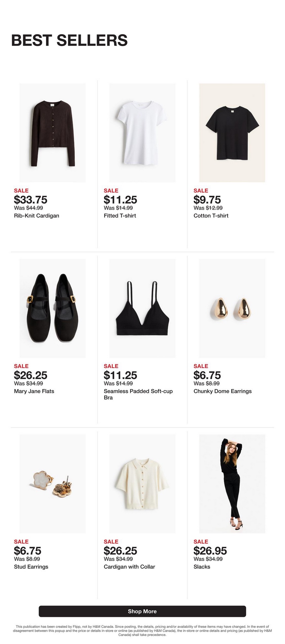285x644 pixels.
Task: Open the Cotton T-shirt title link
Action: [211, 216]
